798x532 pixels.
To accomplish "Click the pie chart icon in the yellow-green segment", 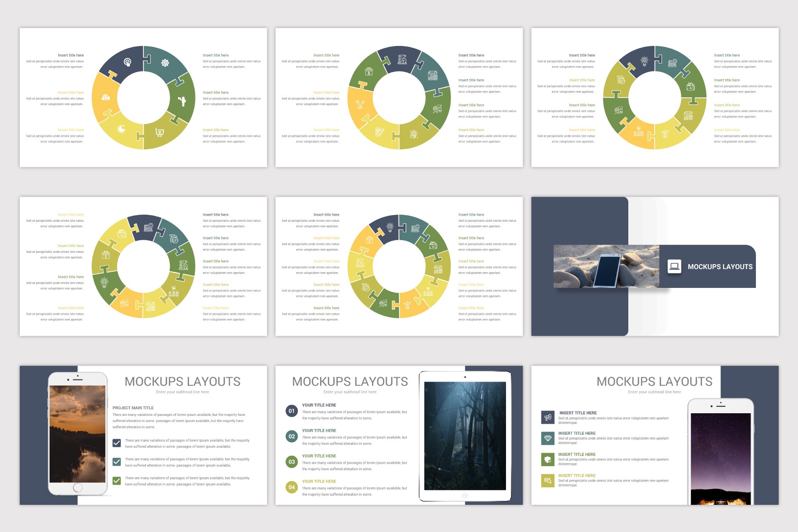I will pos(121,129).
